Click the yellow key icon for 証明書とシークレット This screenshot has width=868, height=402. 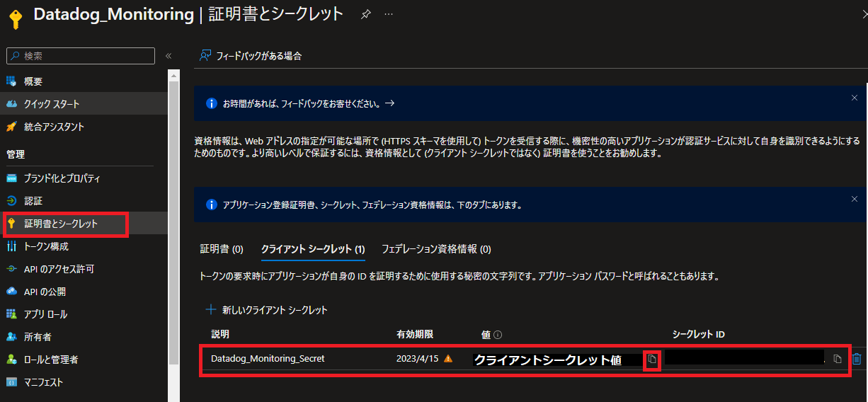[11, 224]
